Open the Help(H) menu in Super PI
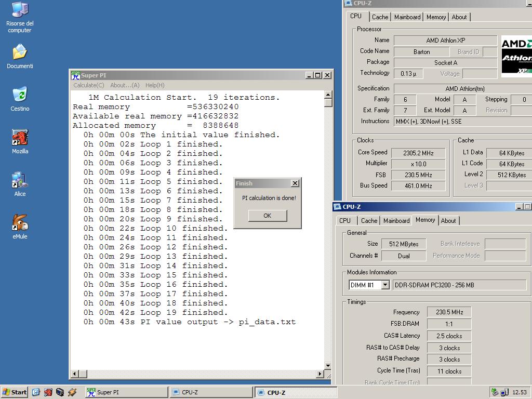Viewport: 532px width, 399px height. pos(155,85)
